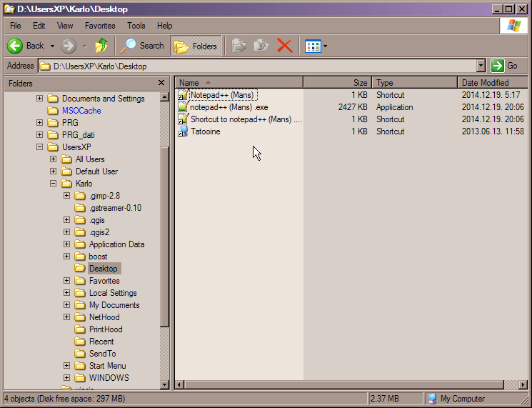Select the Recent folder icon
The width and height of the screenshot is (532, 408).
click(80, 342)
